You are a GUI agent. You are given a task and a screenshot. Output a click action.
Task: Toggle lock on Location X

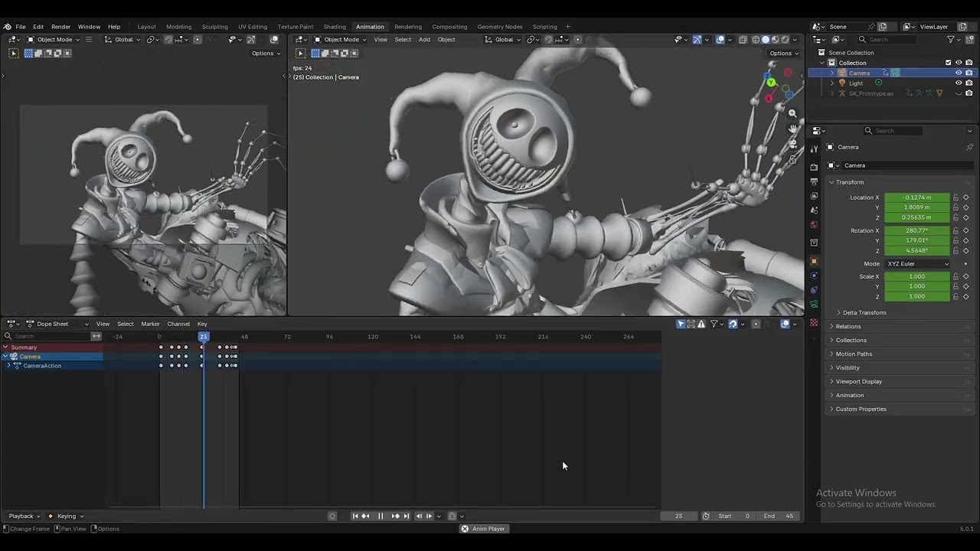click(x=955, y=197)
